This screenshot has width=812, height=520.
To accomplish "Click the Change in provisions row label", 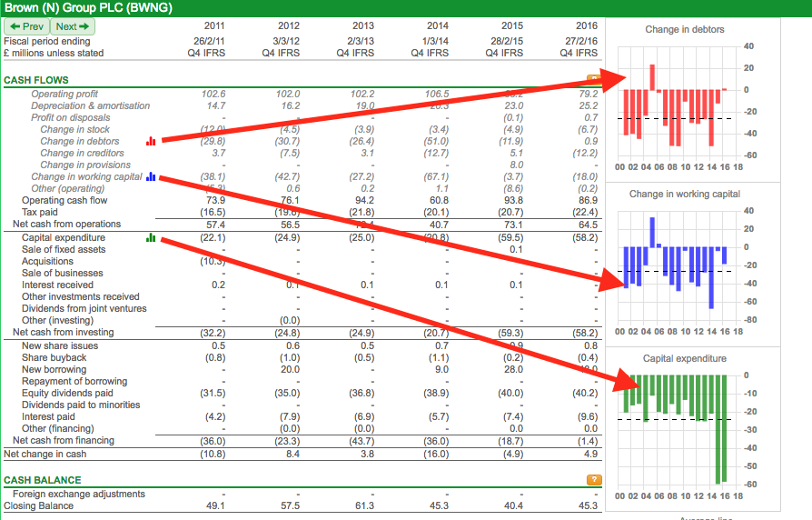I will click(85, 165).
